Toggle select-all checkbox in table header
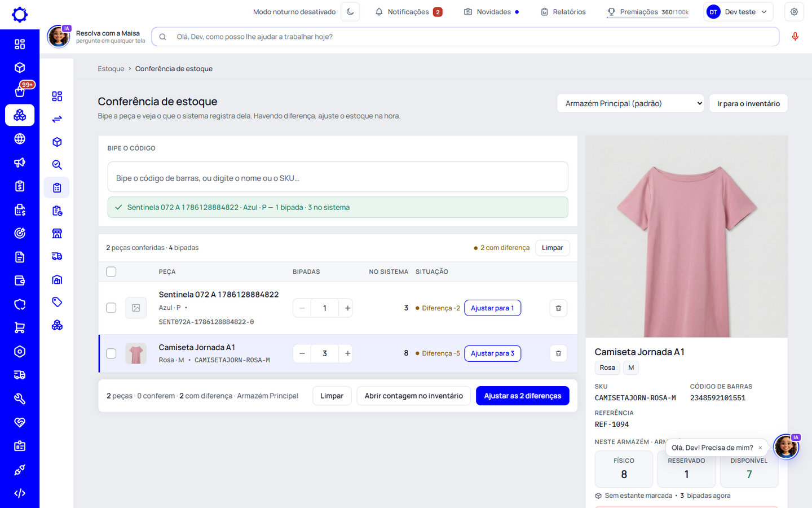Screen dimensions: 812x508 click(111, 272)
